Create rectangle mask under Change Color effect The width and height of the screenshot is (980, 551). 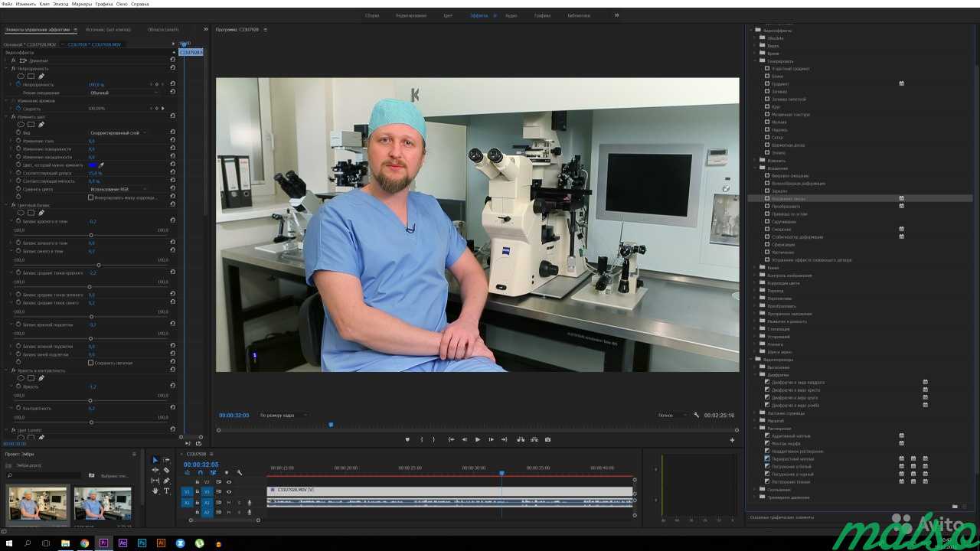coord(31,125)
